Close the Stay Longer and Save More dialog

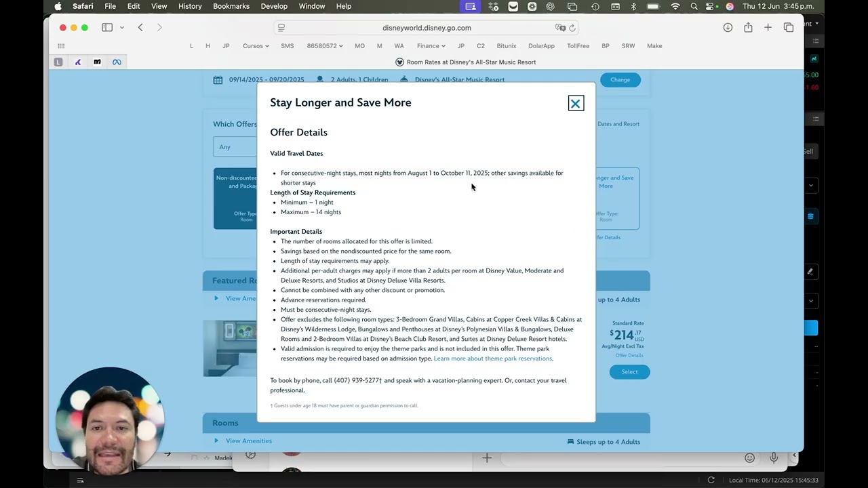(576, 104)
